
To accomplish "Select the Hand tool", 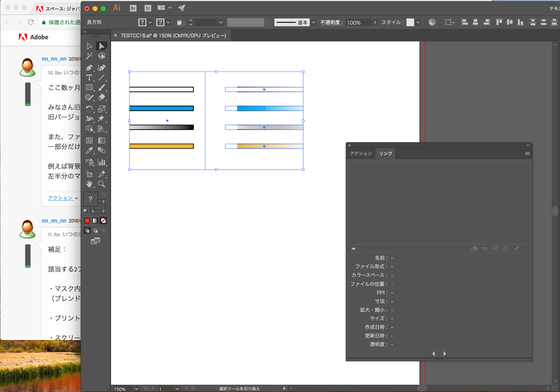I will click(x=89, y=184).
